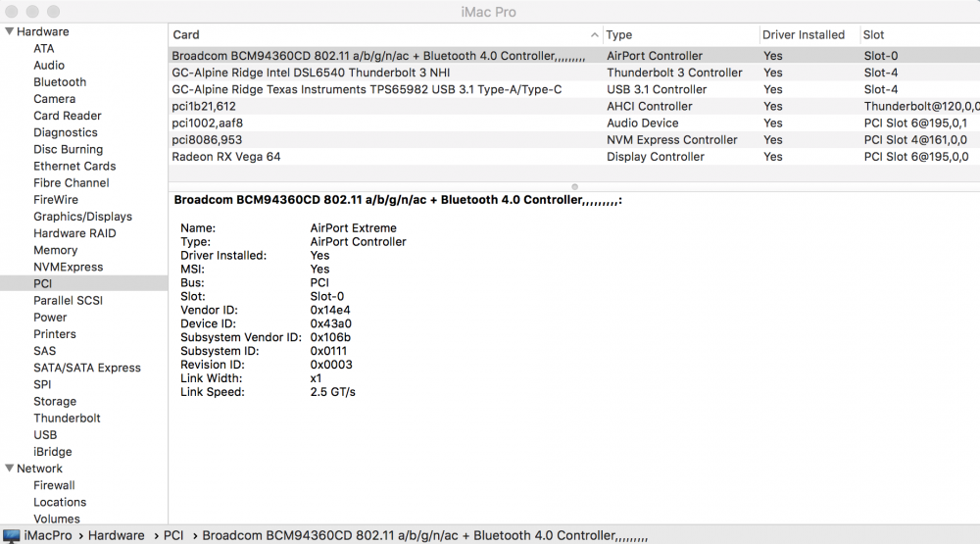
Task: Click the Thunderbolt@120,0,0 slot cell
Action: tap(921, 106)
